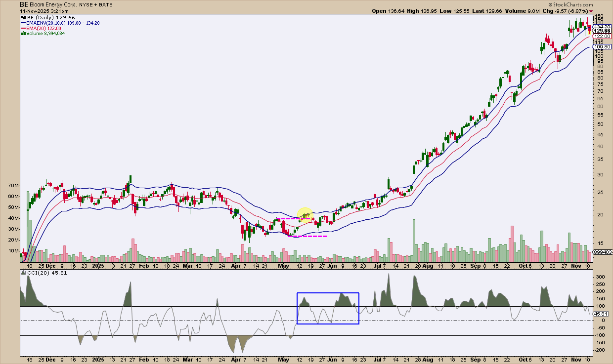Image resolution: width=613 pixels, height=364 pixels.
Task: Click the red EMA(20) legend line marker
Action: (22, 28)
